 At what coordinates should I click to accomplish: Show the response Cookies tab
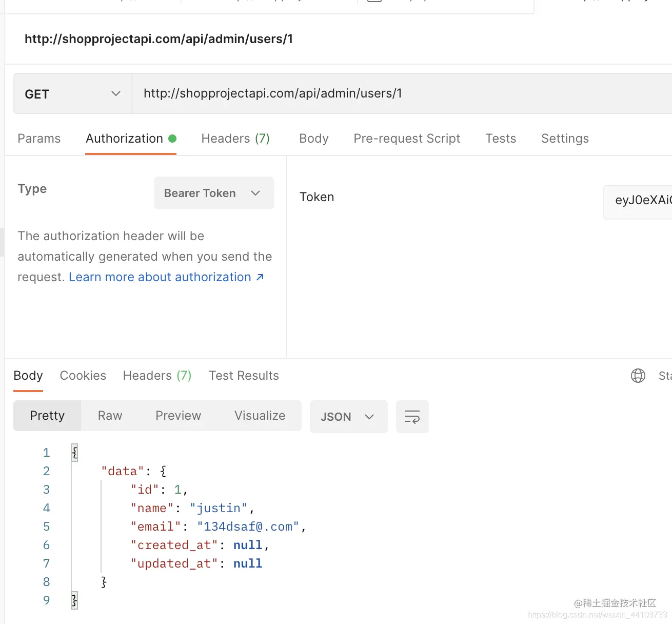coord(83,376)
